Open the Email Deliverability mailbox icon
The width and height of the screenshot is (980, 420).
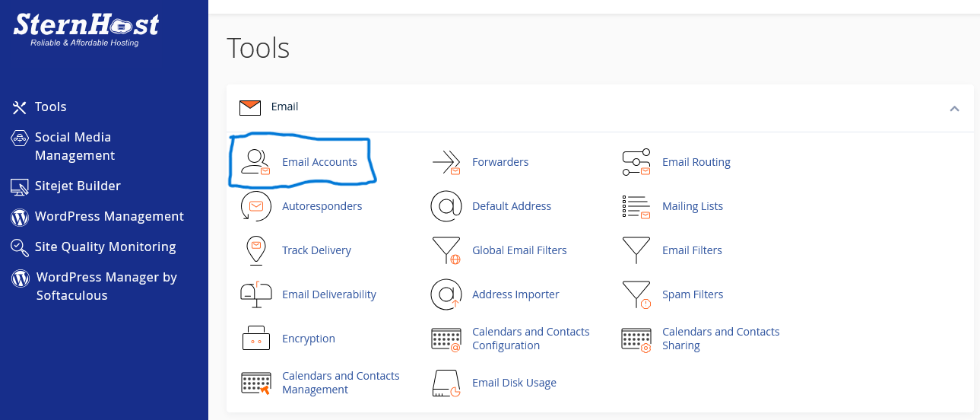pos(255,294)
